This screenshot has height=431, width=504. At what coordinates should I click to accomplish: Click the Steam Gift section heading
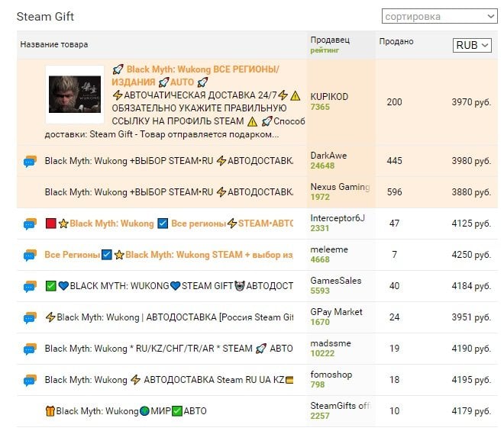point(45,17)
